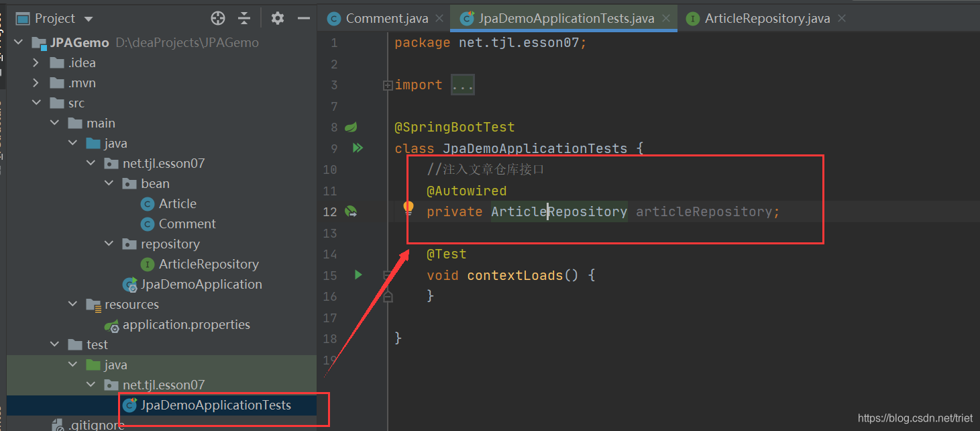Screen dimensions: 980x431
Task: Click the locate/select opened file target icon
Action: tap(218, 18)
